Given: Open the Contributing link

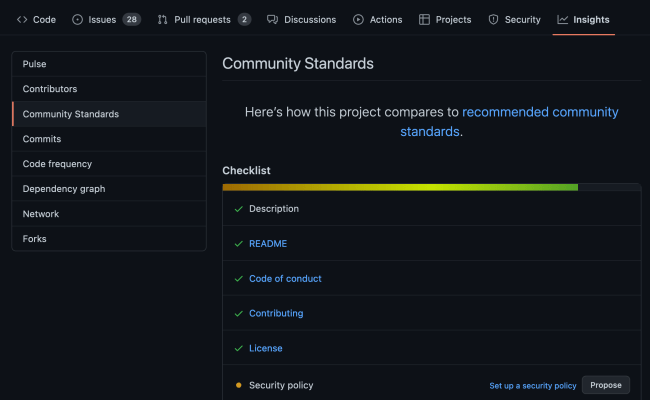Looking at the screenshot, I should point(276,313).
